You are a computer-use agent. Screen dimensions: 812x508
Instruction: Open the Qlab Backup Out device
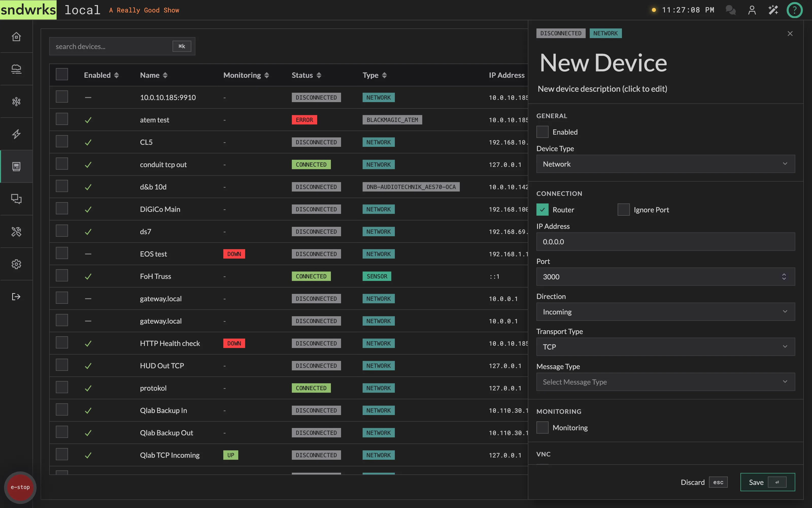point(166,433)
